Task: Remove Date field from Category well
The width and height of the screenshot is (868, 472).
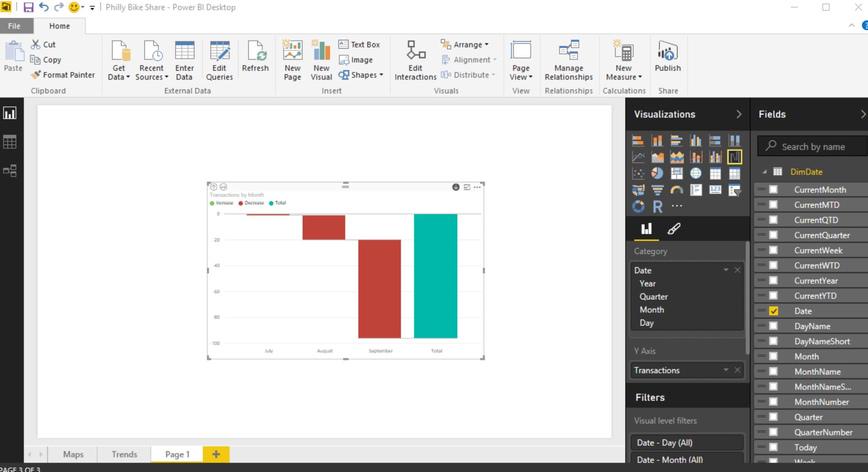Action: [x=737, y=270]
